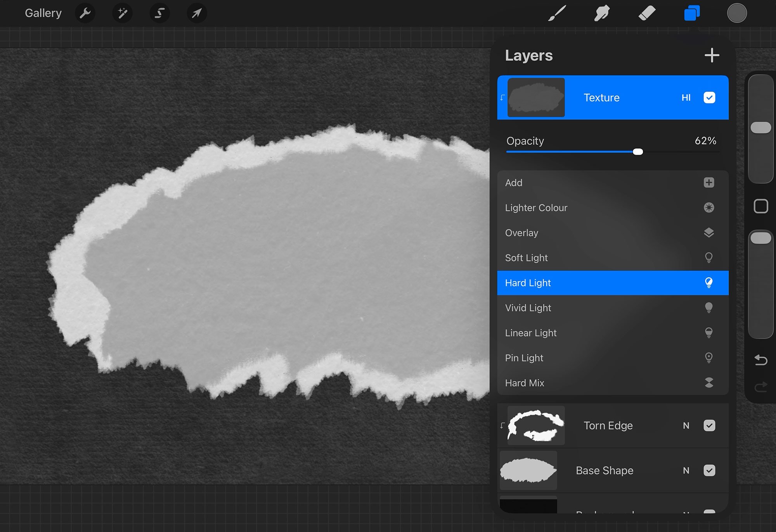Add a new layer with plus
The width and height of the screenshot is (776, 532).
(712, 55)
